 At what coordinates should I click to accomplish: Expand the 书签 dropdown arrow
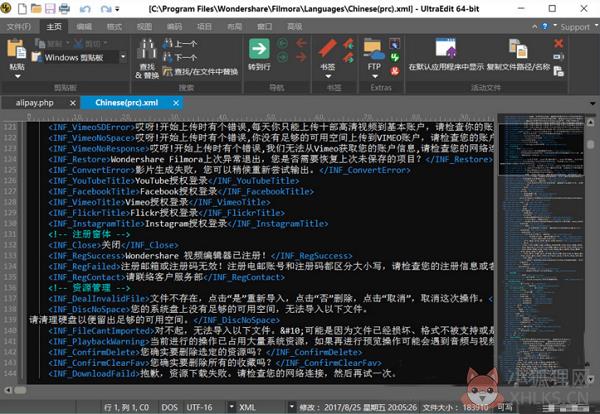point(328,76)
